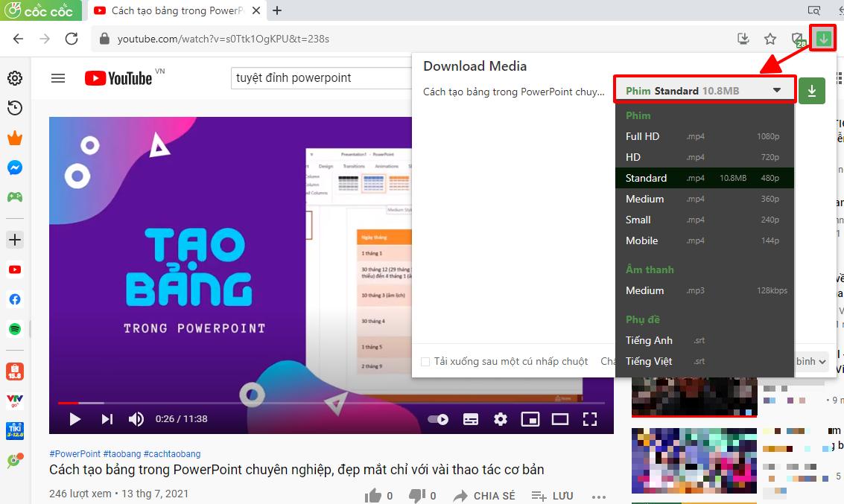This screenshot has height=504, width=844.
Task: Select Tiếng Việt srt subtitle option
Action: pyautogui.click(x=704, y=362)
